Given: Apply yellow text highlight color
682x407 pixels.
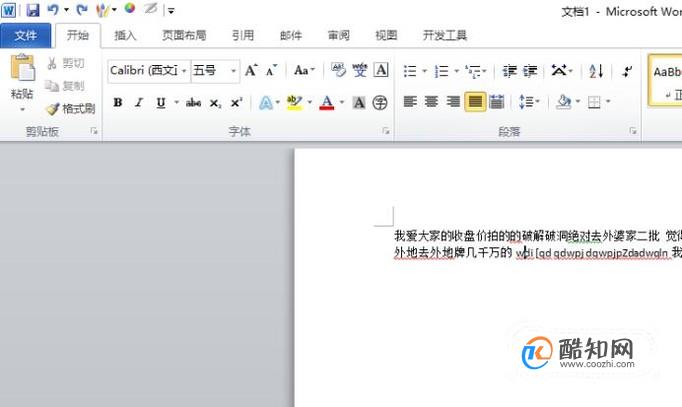Looking at the screenshot, I should (294, 103).
